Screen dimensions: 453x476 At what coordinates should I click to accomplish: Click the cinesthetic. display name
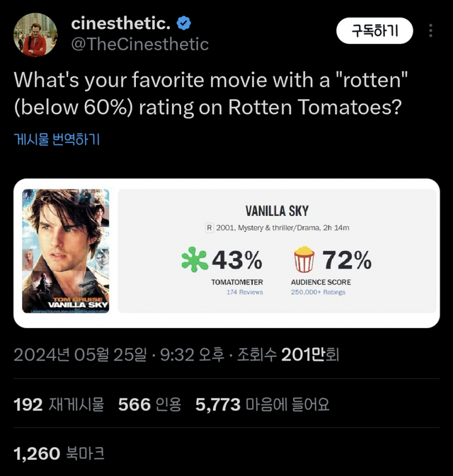click(x=120, y=23)
